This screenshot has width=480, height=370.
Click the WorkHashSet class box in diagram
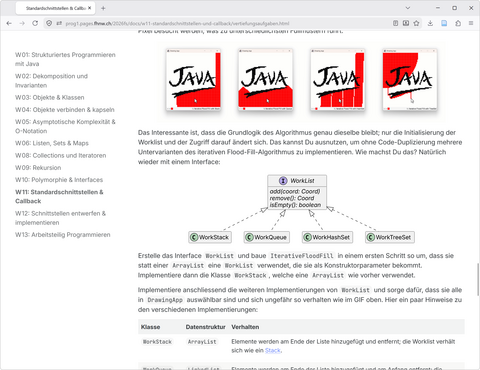327,237
